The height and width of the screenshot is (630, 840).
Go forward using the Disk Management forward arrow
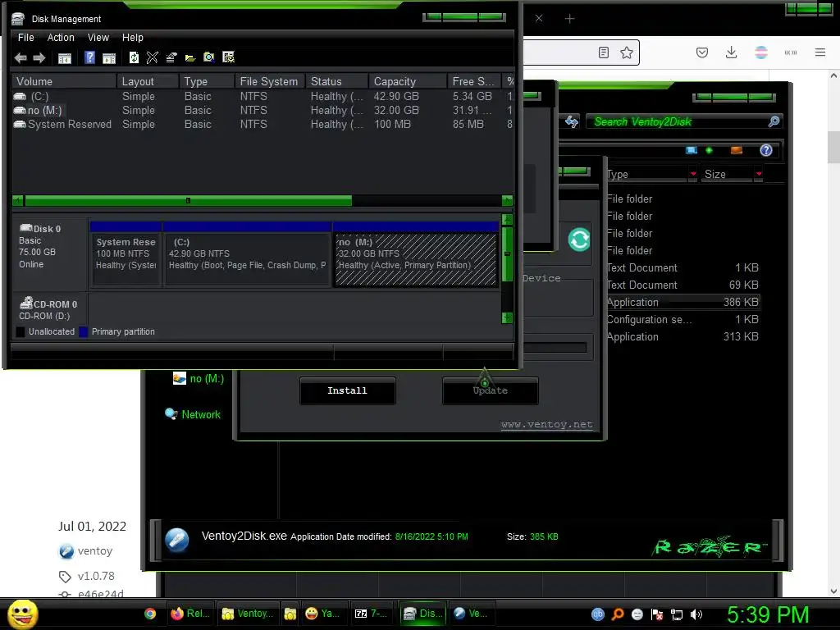[x=39, y=58]
